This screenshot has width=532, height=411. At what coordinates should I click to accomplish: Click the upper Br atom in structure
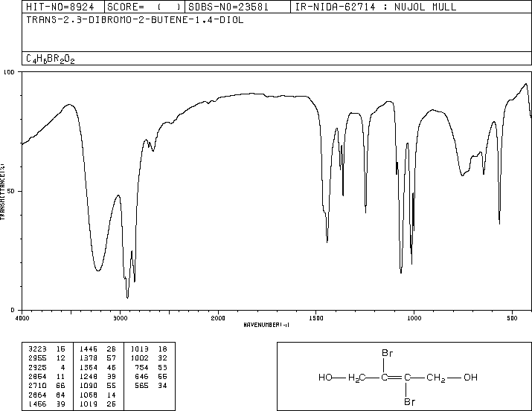pyautogui.click(x=387, y=353)
